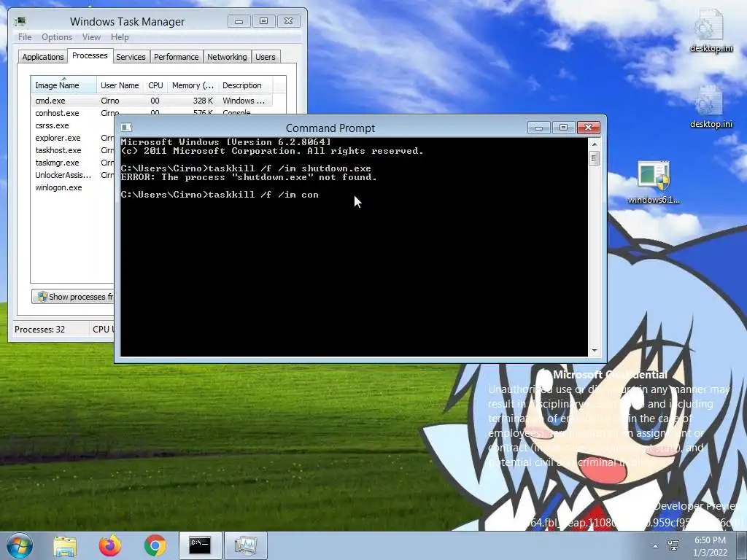Switch to the Applications tab
Viewport: 747px width, 560px height.
click(43, 57)
